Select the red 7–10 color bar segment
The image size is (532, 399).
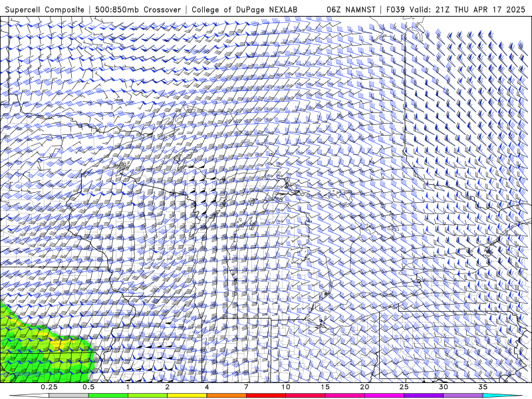coord(265,396)
